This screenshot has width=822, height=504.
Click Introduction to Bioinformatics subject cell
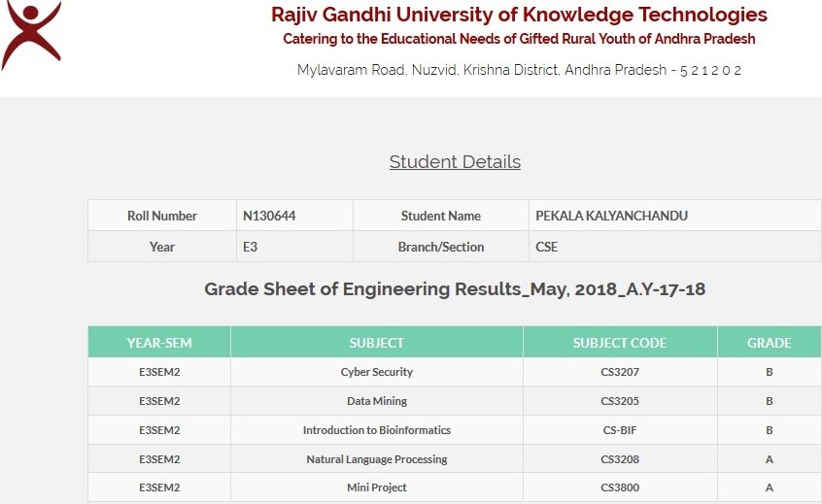(377, 430)
